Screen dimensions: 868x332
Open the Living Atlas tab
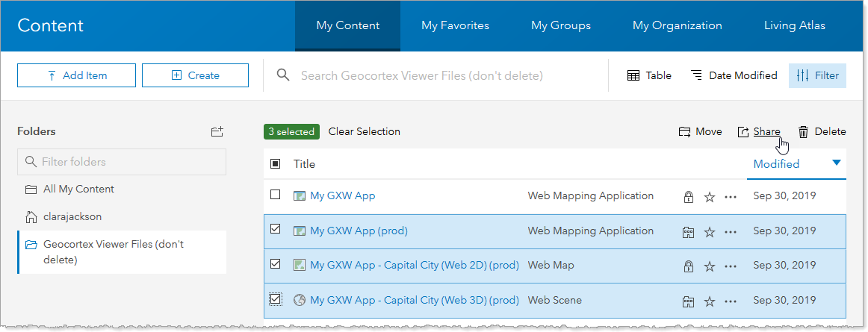click(794, 25)
